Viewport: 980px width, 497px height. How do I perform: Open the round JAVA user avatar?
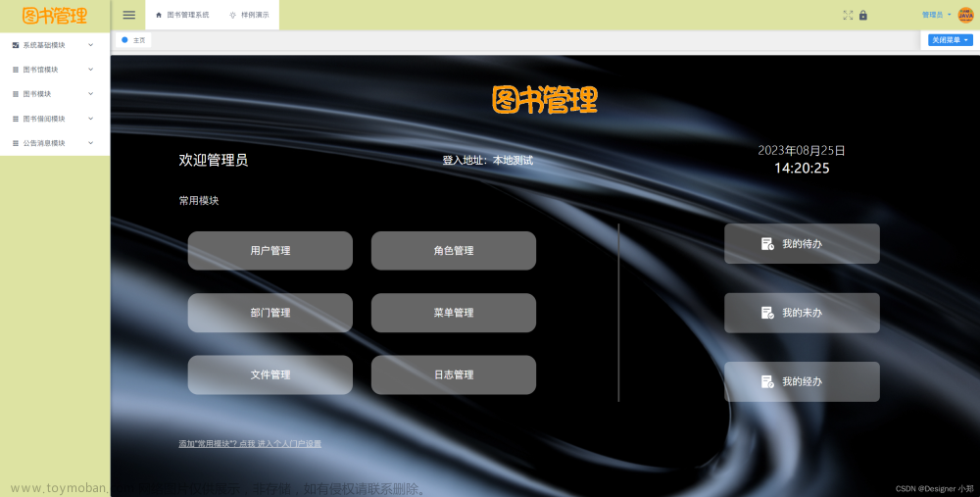[x=965, y=15]
